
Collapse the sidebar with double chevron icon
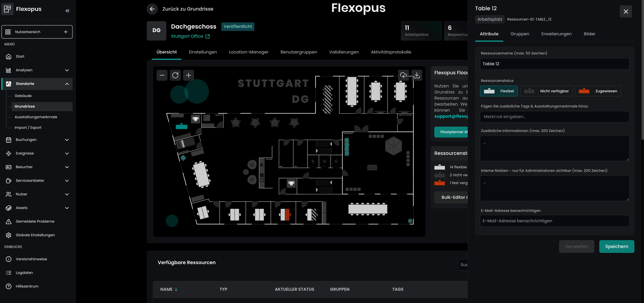[x=67, y=11]
